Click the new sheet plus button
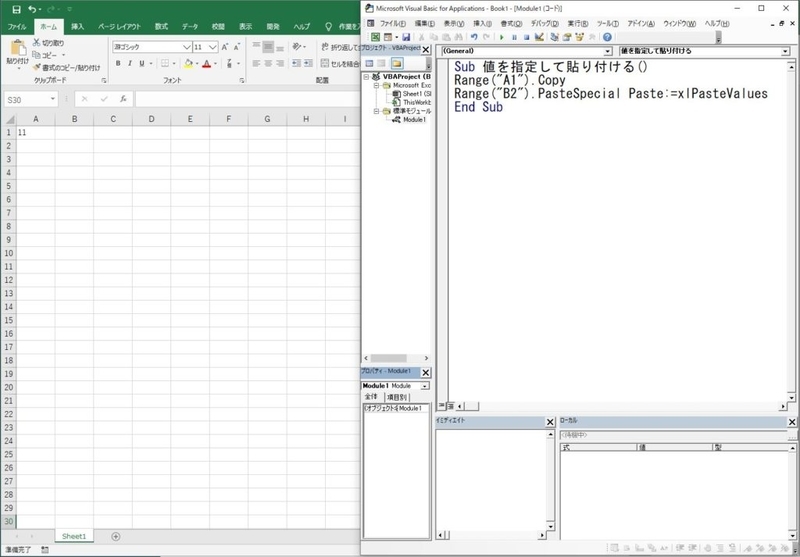Screen dimensions: 800x557 [116, 536]
